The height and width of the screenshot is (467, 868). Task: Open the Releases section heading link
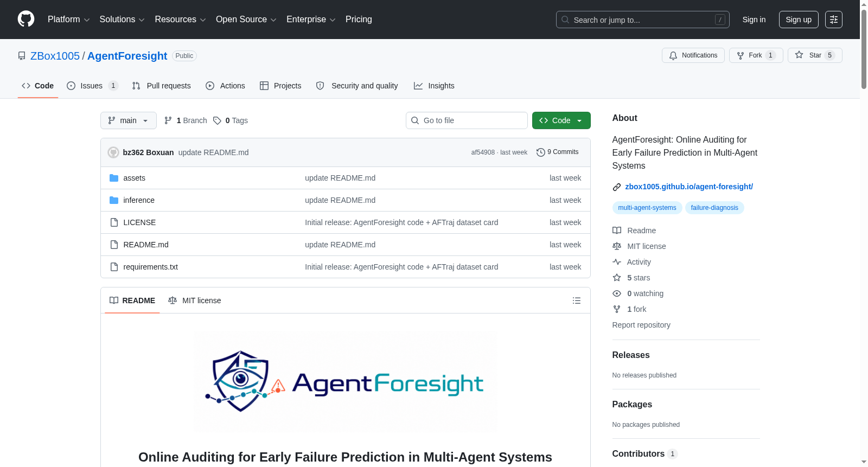click(x=631, y=355)
